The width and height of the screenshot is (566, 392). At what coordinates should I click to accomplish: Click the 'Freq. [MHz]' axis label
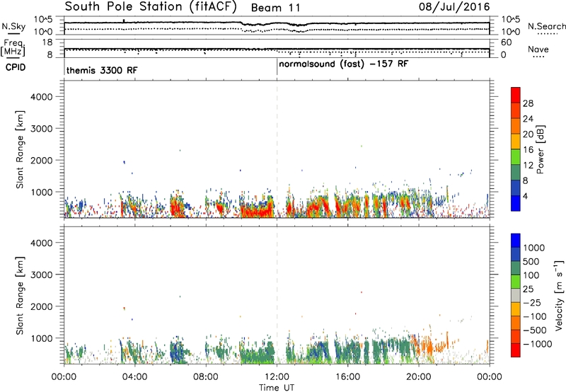(x=13, y=47)
